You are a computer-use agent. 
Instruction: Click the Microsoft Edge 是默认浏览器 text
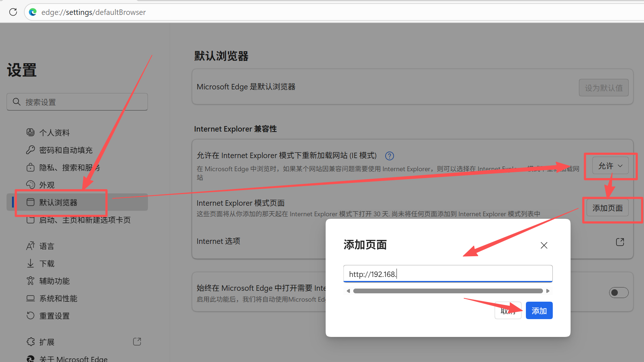tap(246, 87)
